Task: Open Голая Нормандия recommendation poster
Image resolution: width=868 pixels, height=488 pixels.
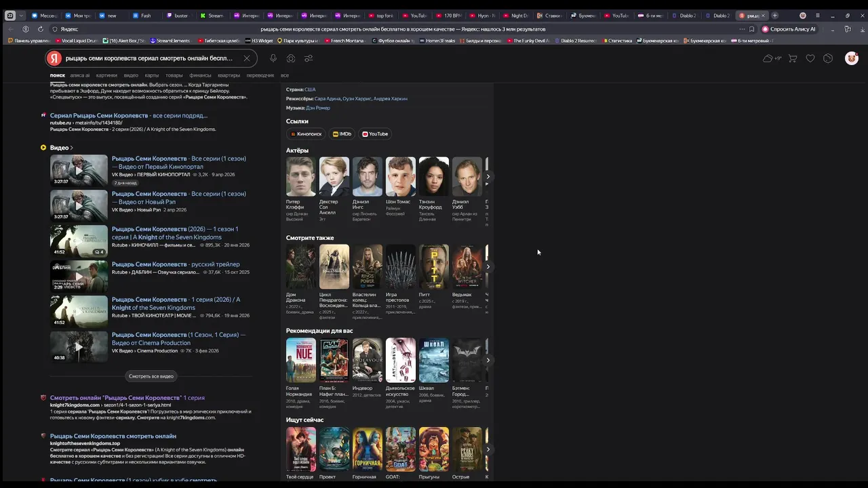Action: tap(301, 361)
